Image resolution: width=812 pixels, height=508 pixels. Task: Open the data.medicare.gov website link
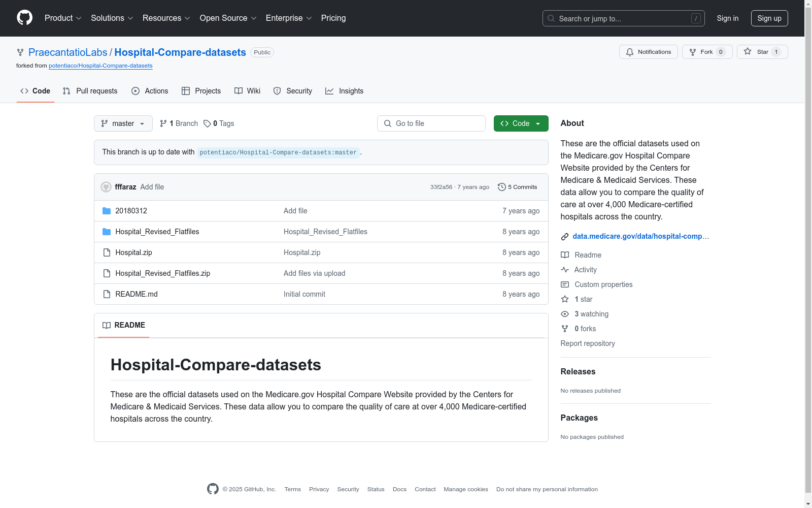641,236
